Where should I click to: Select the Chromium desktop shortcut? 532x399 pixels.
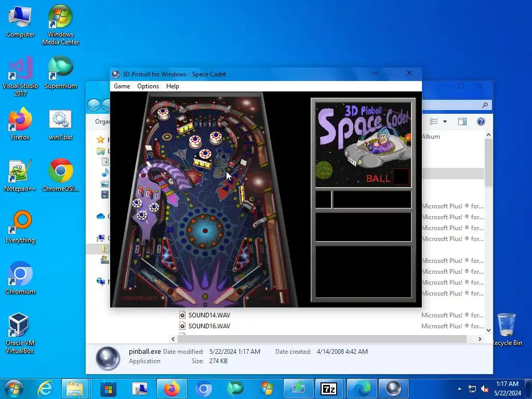point(20,278)
